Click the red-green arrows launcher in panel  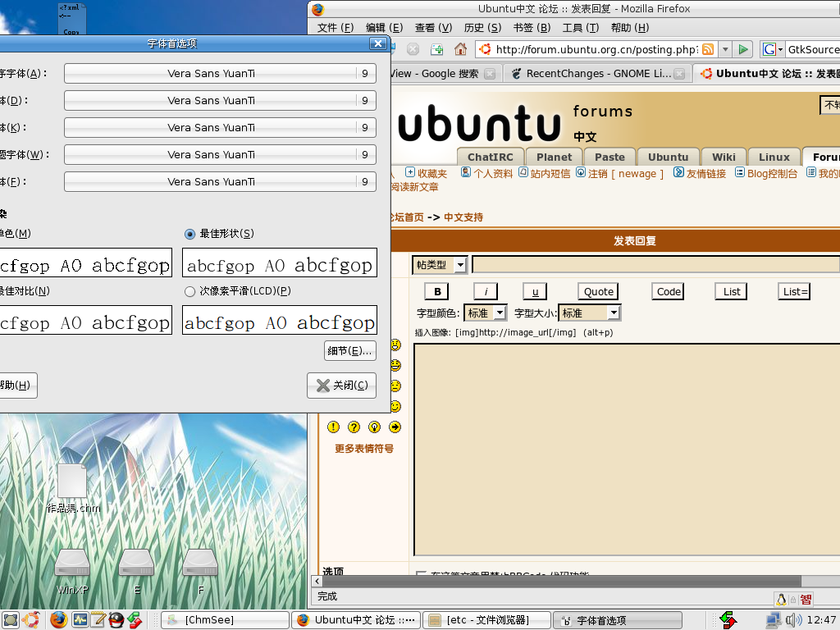pos(135,620)
